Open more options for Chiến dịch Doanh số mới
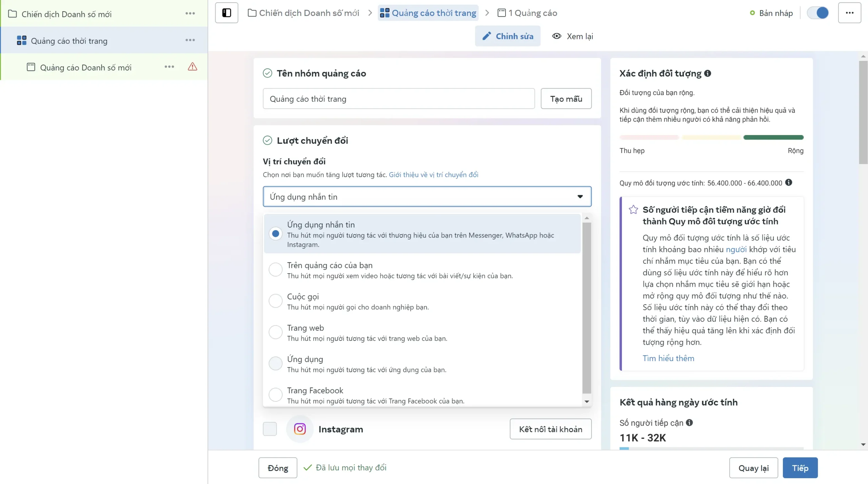The width and height of the screenshot is (868, 484). [190, 13]
